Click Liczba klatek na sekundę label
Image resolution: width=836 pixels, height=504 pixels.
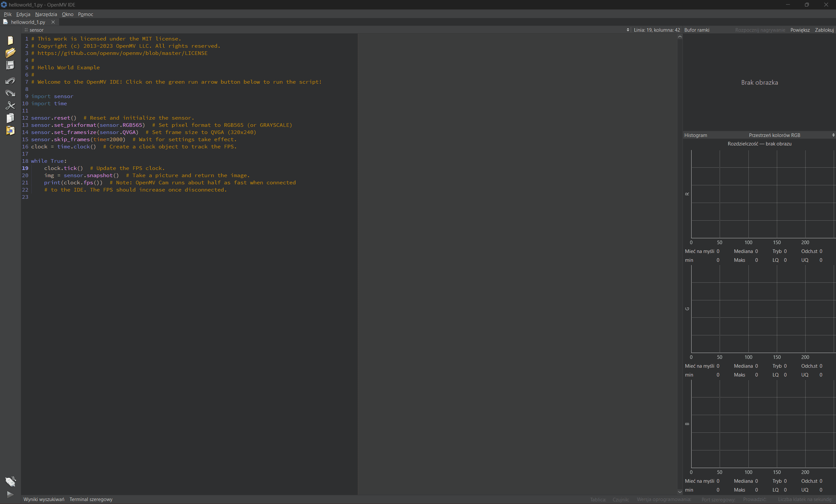[805, 500]
